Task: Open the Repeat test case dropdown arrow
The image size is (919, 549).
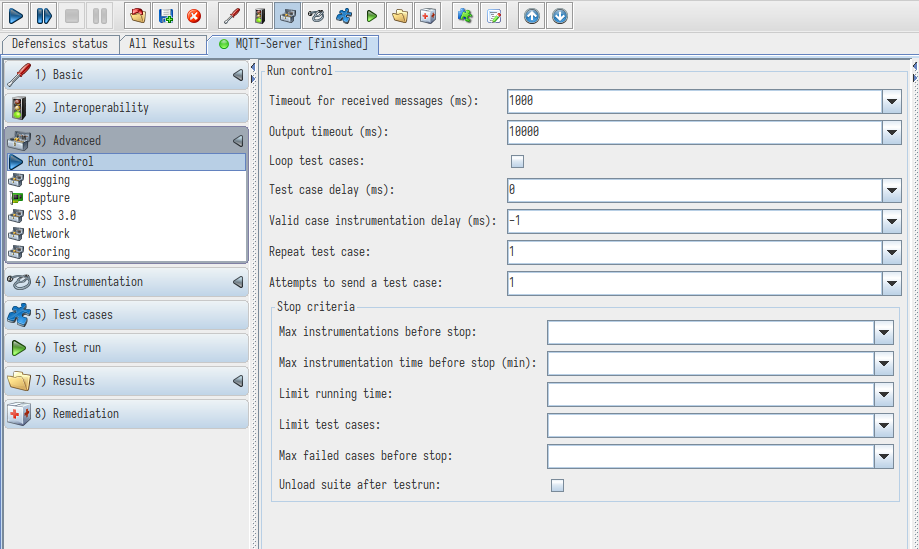Action: 891,253
